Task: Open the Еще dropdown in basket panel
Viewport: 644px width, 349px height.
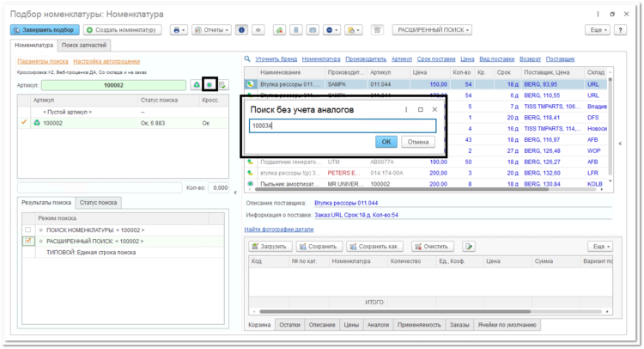Action: (600, 246)
